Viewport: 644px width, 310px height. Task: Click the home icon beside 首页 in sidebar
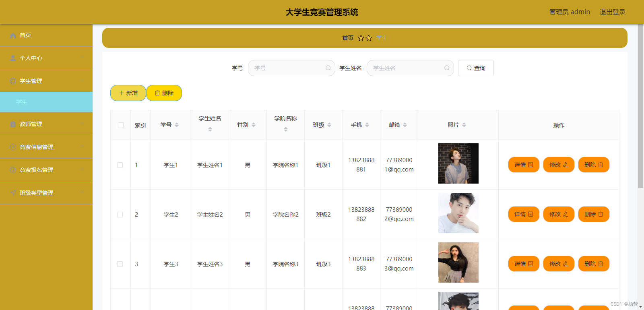click(x=13, y=35)
